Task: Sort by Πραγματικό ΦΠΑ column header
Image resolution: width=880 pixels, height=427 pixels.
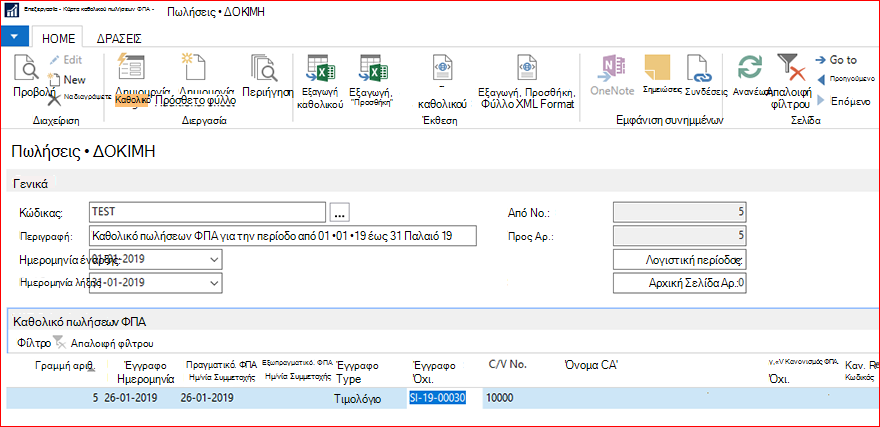Action: 221,370
